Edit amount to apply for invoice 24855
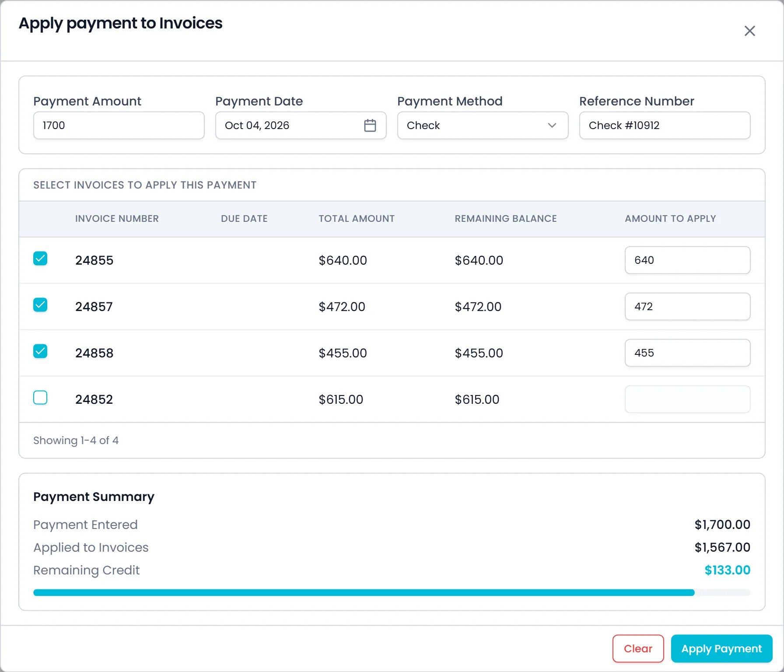This screenshot has width=784, height=672. pyautogui.click(x=687, y=260)
